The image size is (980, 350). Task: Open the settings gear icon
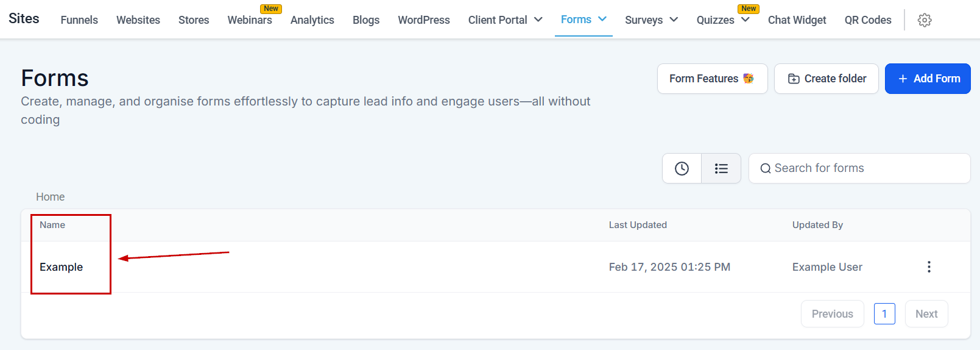tap(924, 20)
